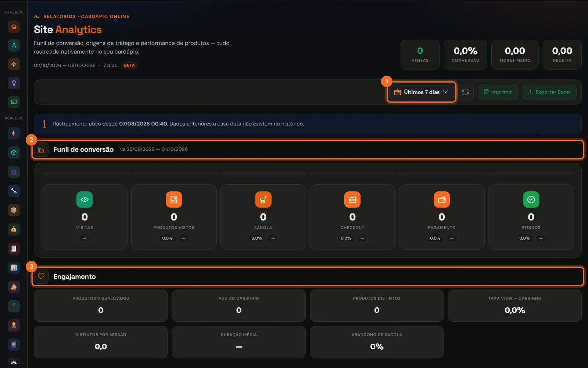The image size is (588, 368).
Task: Click the Engajamento section header
Action: coord(308,276)
